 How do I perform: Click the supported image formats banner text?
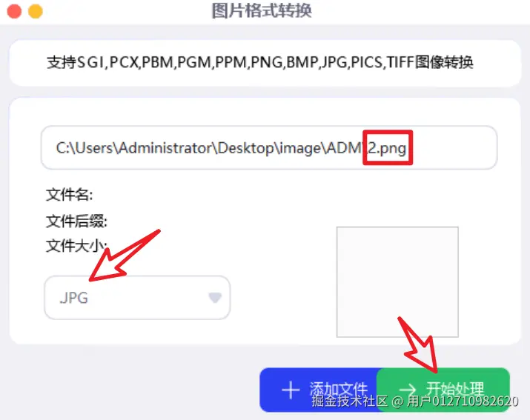(260, 62)
